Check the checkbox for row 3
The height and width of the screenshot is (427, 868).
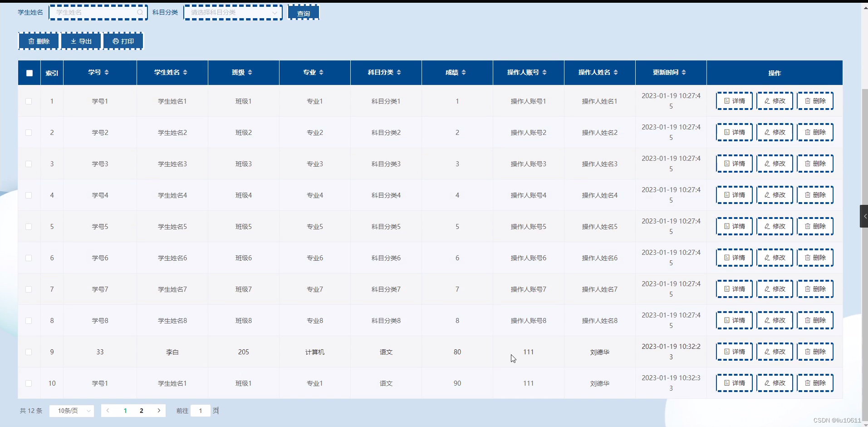[29, 164]
